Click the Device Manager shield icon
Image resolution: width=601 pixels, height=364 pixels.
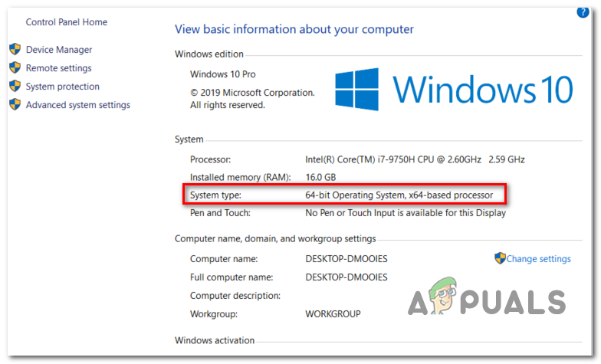pyautogui.click(x=15, y=49)
